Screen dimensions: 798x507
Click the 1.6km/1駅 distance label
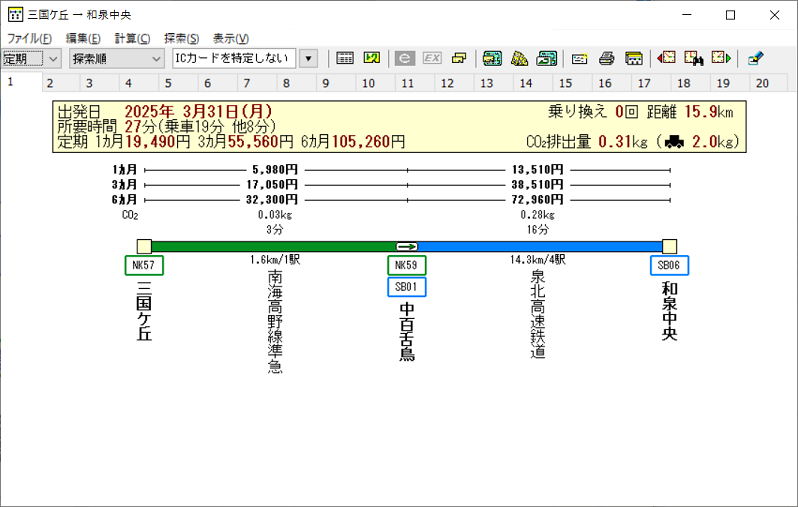coord(275,260)
